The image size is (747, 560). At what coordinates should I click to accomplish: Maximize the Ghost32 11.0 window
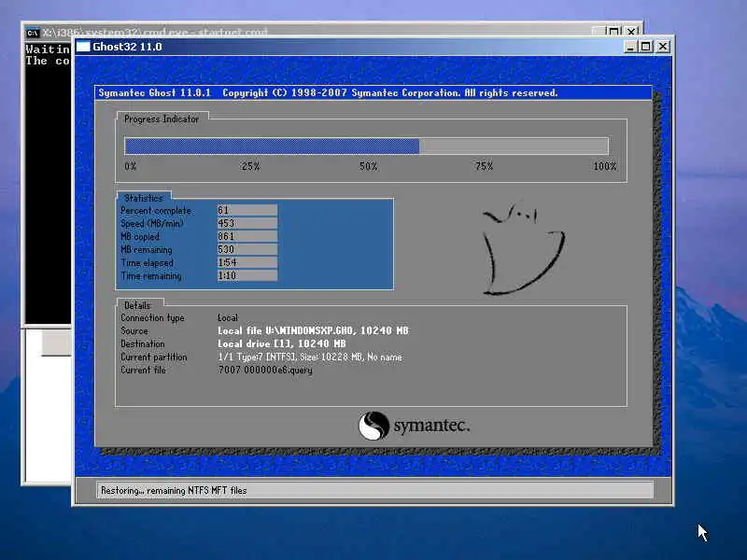point(645,47)
